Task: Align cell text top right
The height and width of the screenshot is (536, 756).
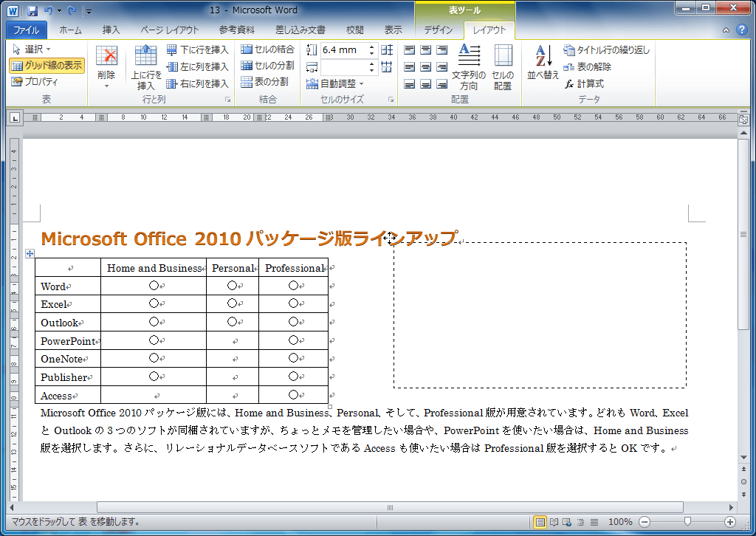Action: 441,49
